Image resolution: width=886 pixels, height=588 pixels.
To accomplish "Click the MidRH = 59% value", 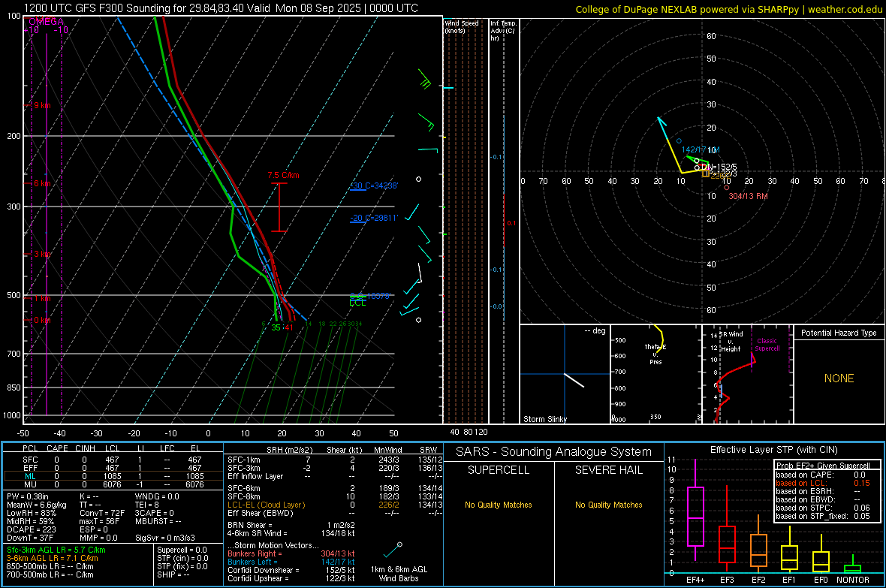I will coord(31,521).
